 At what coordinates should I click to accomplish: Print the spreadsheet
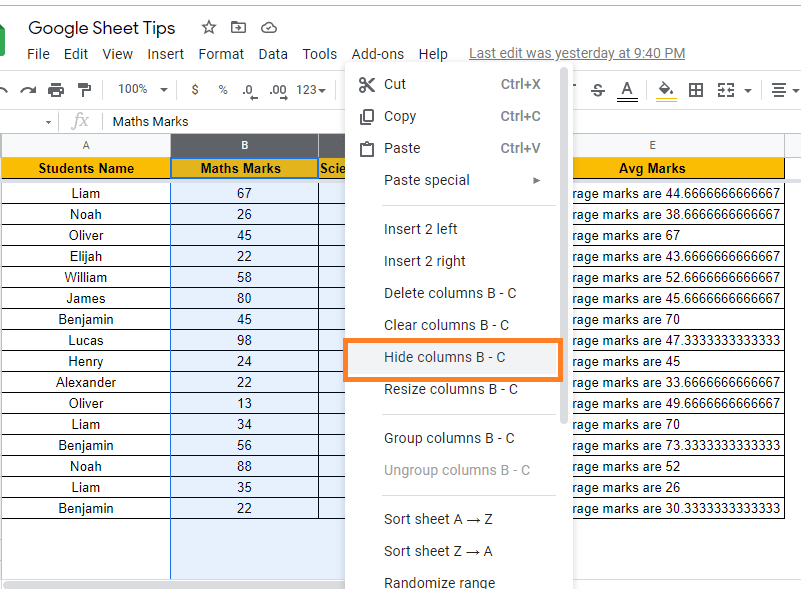point(57,90)
